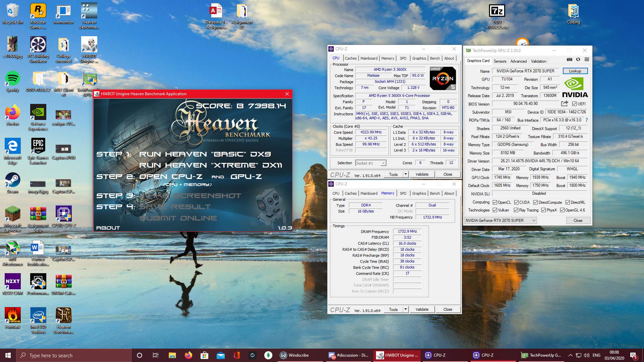Viewport: 644px width, 362px height.
Task: Open Intel SSD Toolbox icon
Action: tap(38, 320)
